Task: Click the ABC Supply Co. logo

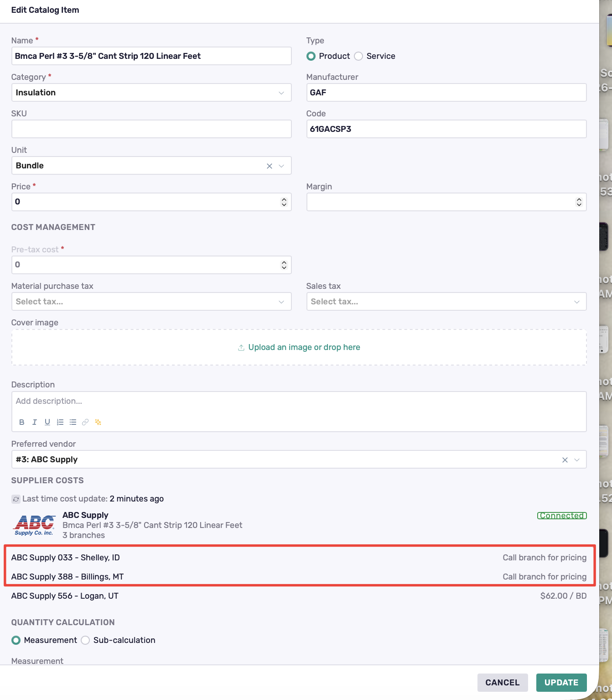Action: pos(34,525)
